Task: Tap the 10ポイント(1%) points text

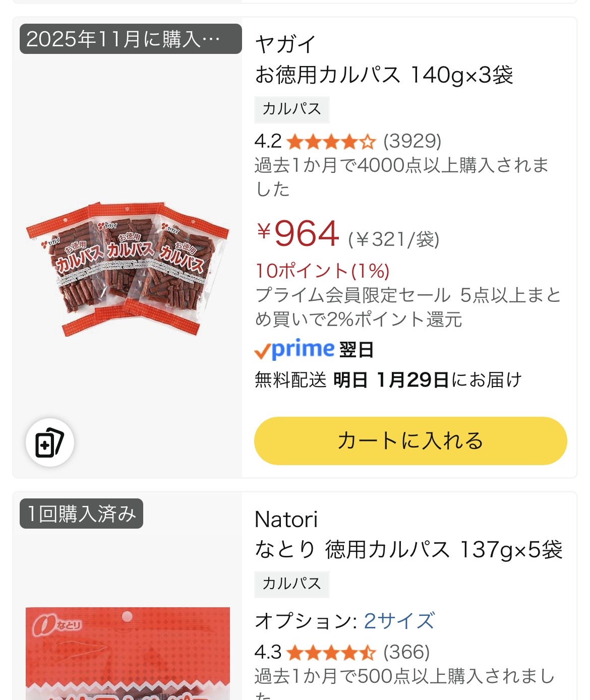Action: coord(322,271)
